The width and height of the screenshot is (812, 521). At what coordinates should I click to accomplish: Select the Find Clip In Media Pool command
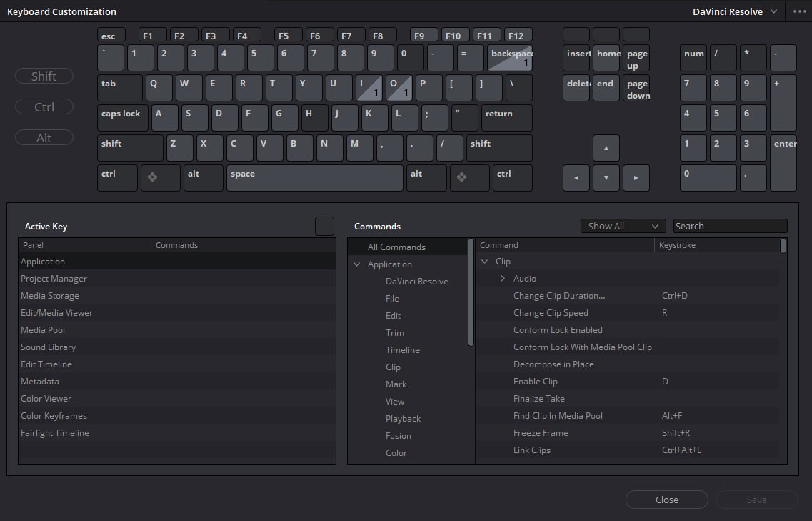[627, 415]
